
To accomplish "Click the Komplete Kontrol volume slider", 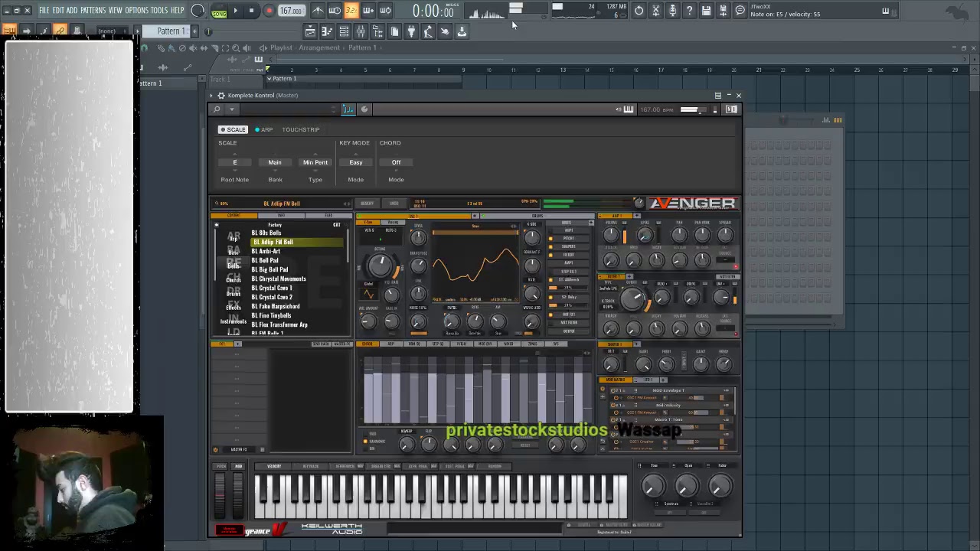I will tap(693, 109).
